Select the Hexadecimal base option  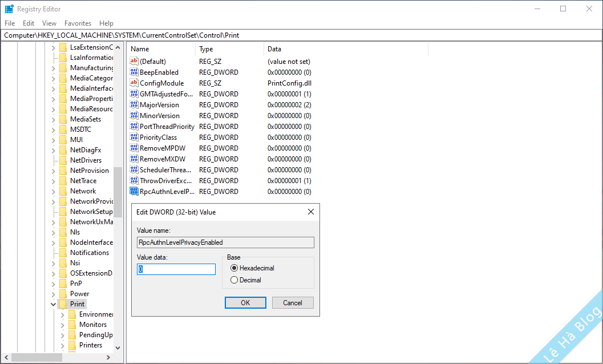234,268
